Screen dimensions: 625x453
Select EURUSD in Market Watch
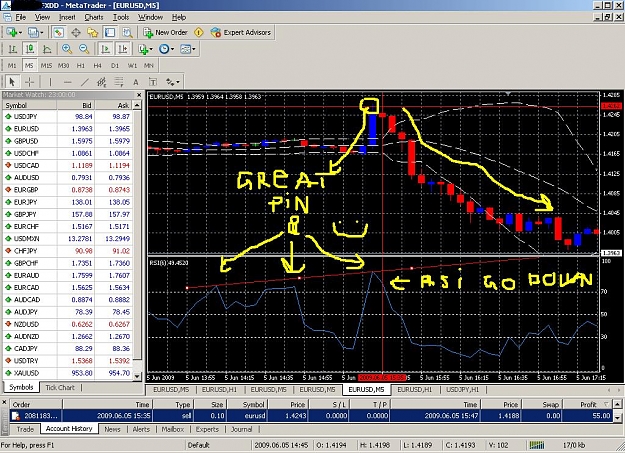click(68, 129)
